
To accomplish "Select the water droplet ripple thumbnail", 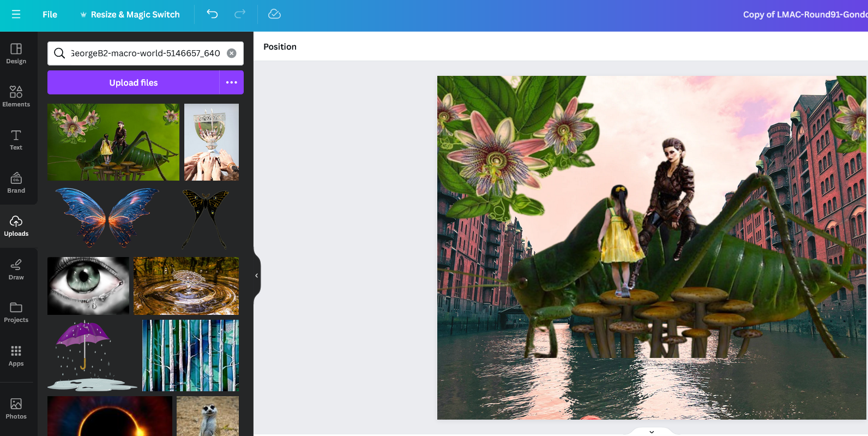I will tap(186, 286).
